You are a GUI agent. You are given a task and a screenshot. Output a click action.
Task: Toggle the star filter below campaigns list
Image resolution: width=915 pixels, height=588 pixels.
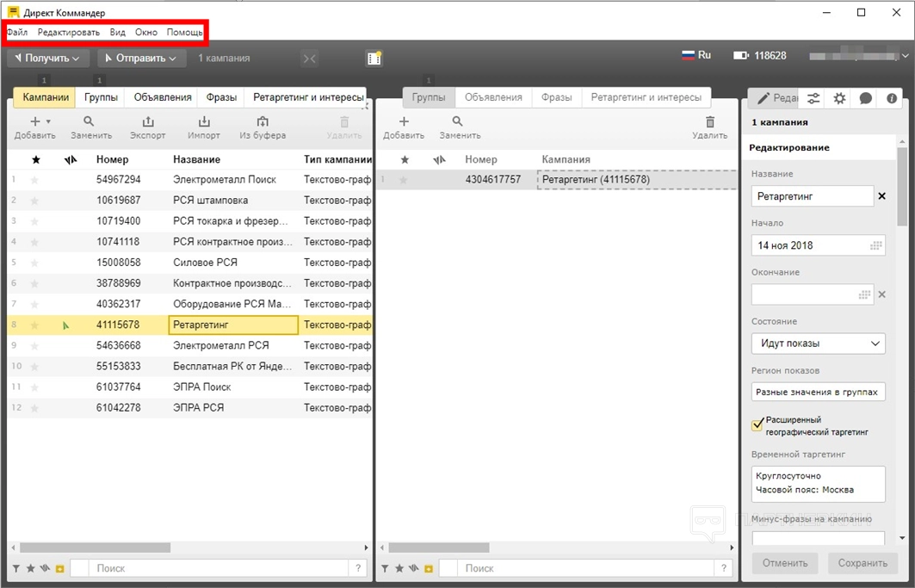(x=30, y=568)
